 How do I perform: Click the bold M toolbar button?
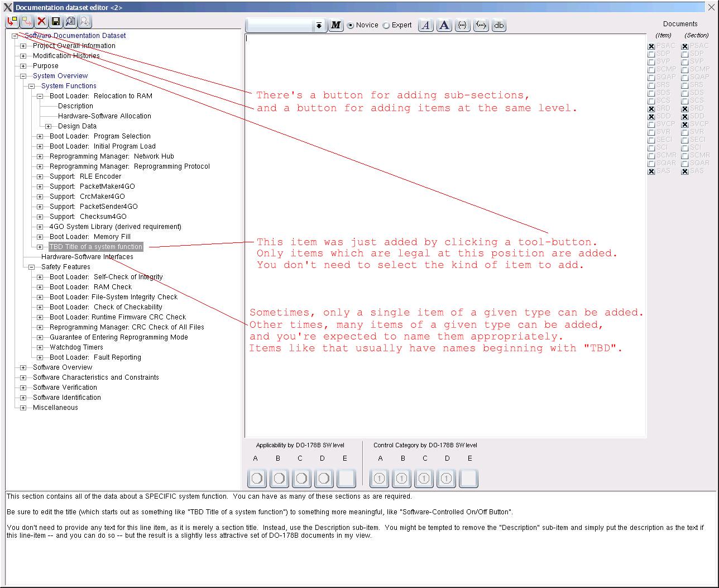point(335,25)
